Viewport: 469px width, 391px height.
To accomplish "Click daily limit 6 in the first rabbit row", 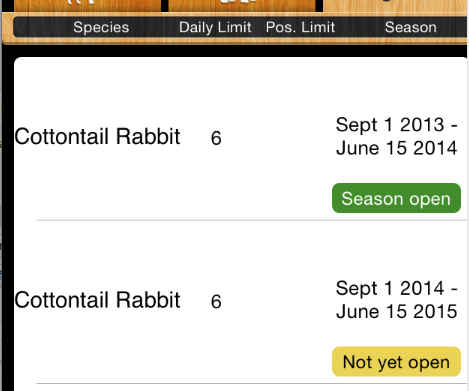I will coord(216,138).
